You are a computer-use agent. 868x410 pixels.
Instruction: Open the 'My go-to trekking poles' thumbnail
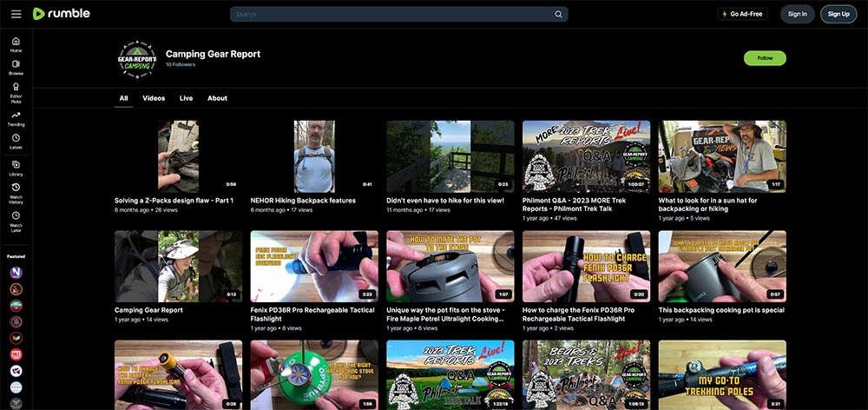point(722,375)
